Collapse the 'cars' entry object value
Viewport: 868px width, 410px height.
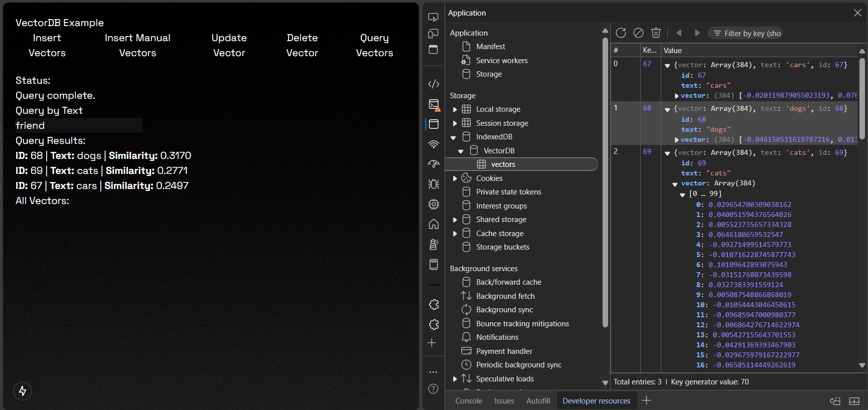pyautogui.click(x=667, y=65)
